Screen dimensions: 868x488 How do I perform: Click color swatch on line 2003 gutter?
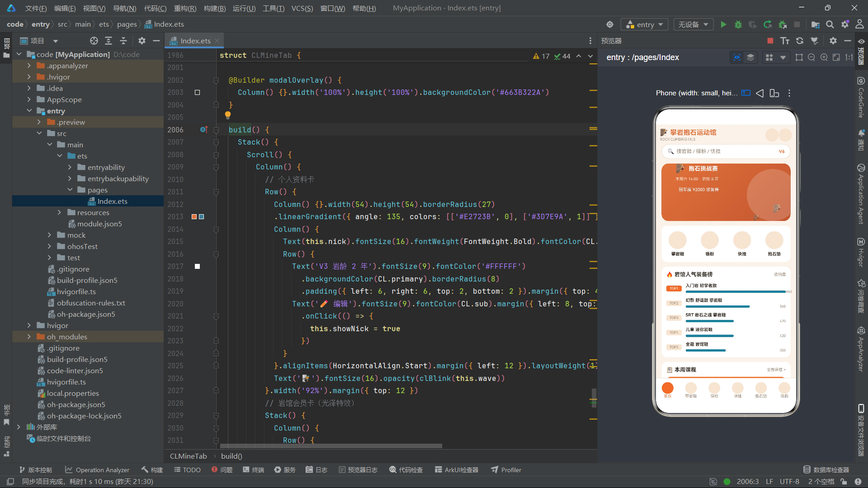(197, 93)
